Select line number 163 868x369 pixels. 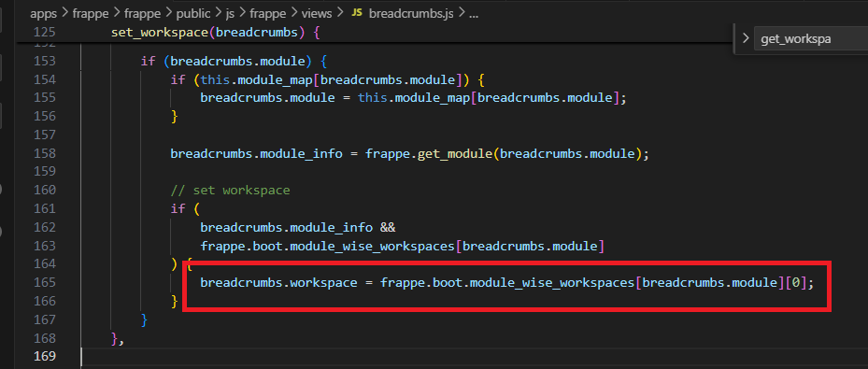tap(45, 246)
